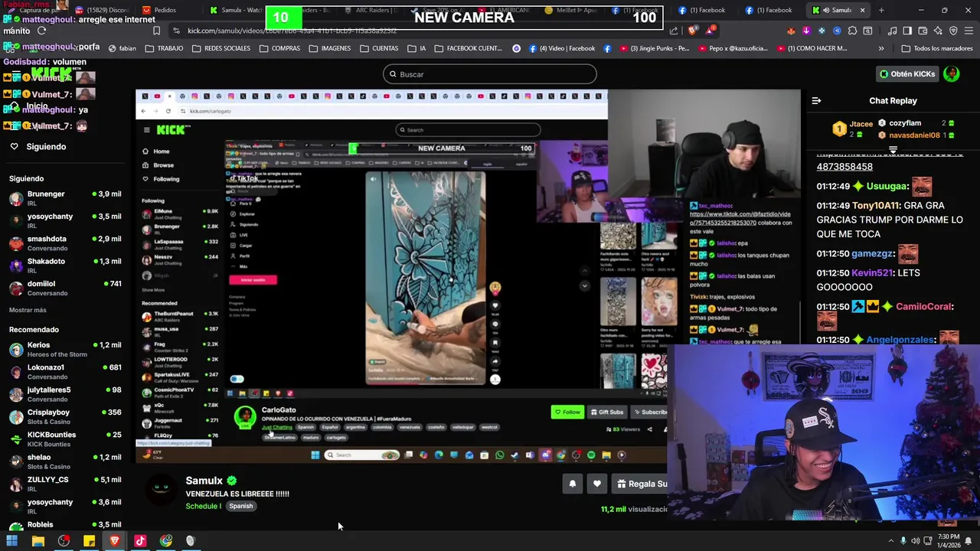Open domillol channel in sidebar

(65, 288)
